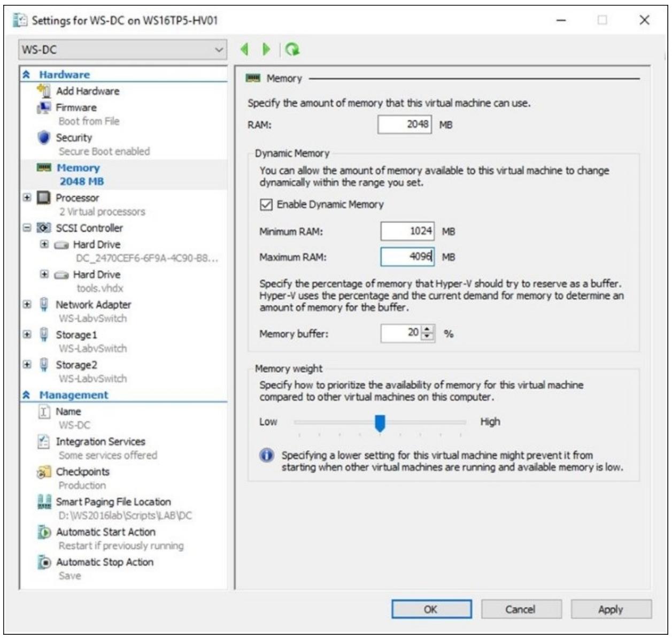
Task: Click the Checkpoints icon
Action: (x=44, y=472)
